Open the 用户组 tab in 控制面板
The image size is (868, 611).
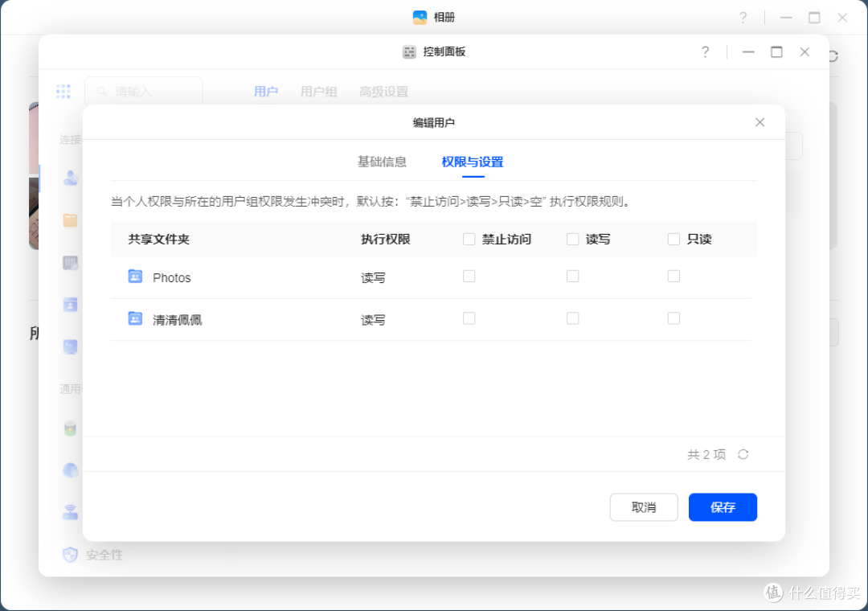click(x=318, y=92)
